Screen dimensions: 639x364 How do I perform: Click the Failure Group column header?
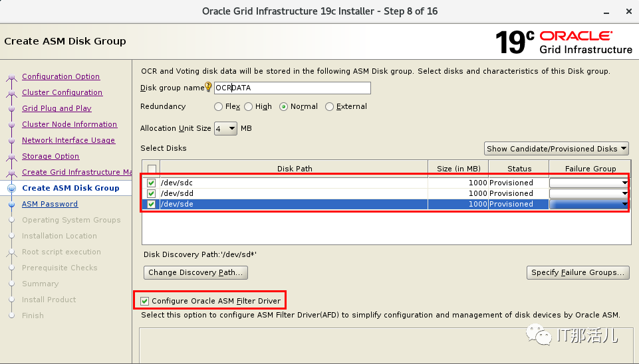point(590,169)
